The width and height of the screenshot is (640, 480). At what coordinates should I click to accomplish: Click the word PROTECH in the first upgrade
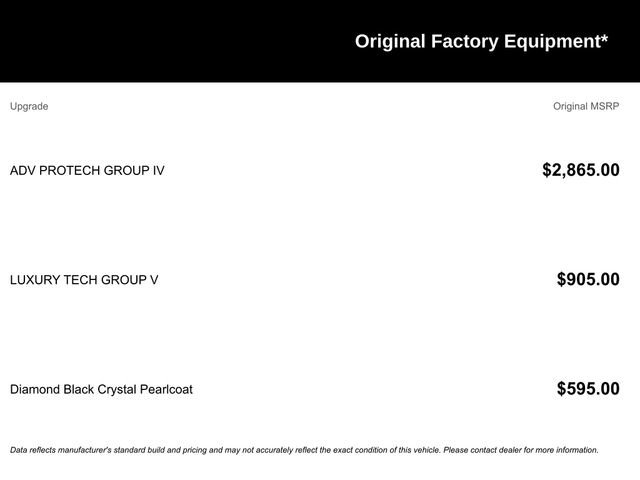[x=70, y=170]
